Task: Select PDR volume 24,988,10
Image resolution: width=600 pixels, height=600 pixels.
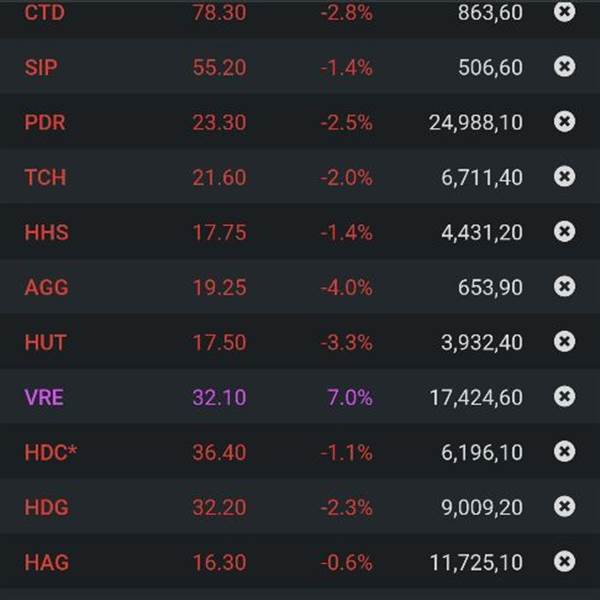Action: (476, 122)
